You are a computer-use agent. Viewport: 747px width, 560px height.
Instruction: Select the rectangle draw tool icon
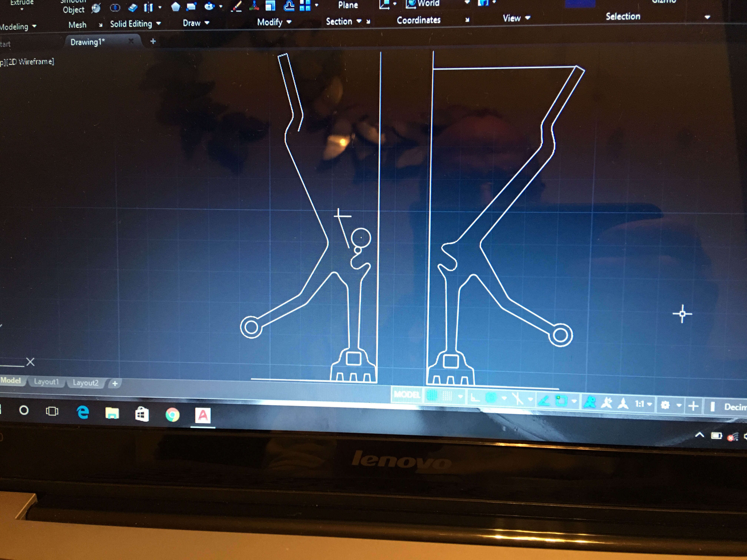coord(192,6)
